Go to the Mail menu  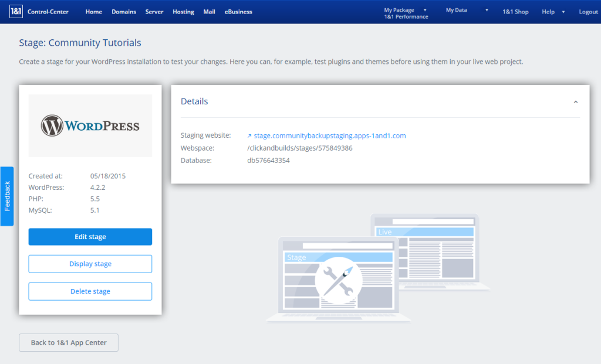(x=209, y=11)
